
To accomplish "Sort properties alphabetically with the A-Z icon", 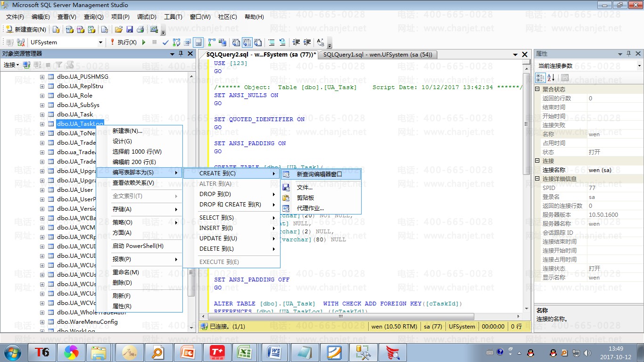I will 551,77.
